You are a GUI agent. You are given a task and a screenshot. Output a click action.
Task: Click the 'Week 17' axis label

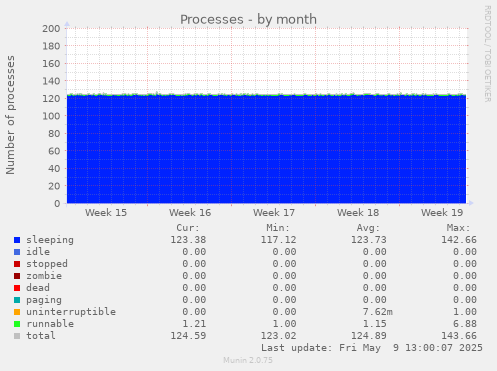(274, 213)
